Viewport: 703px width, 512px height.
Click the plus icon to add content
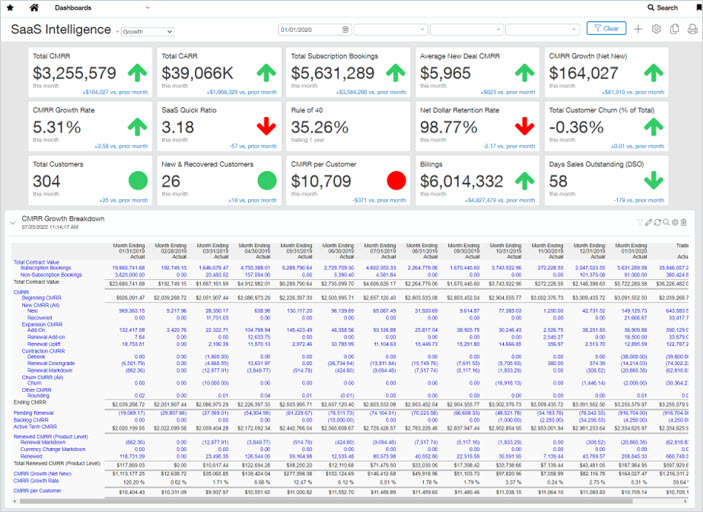[638, 29]
